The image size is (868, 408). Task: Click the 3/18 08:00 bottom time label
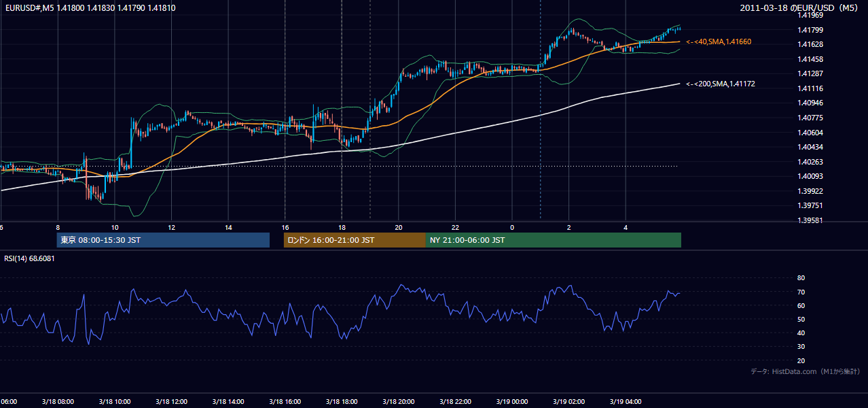pos(57,401)
